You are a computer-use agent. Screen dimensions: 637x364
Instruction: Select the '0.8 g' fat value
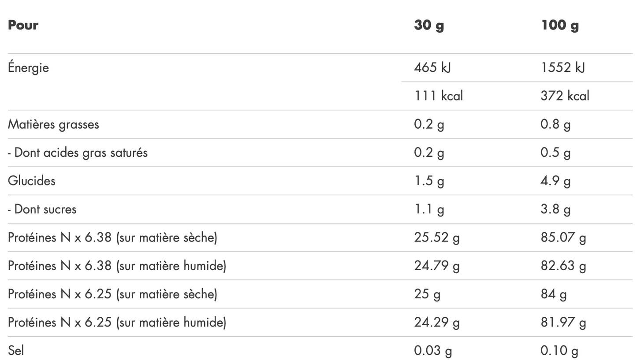click(555, 124)
